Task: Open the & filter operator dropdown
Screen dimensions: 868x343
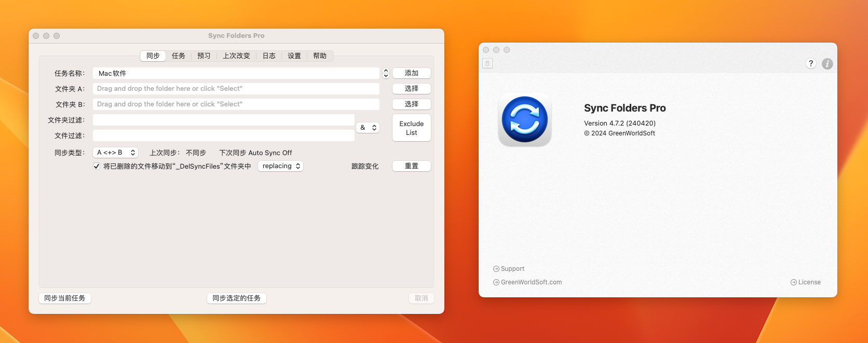Action: (x=368, y=128)
